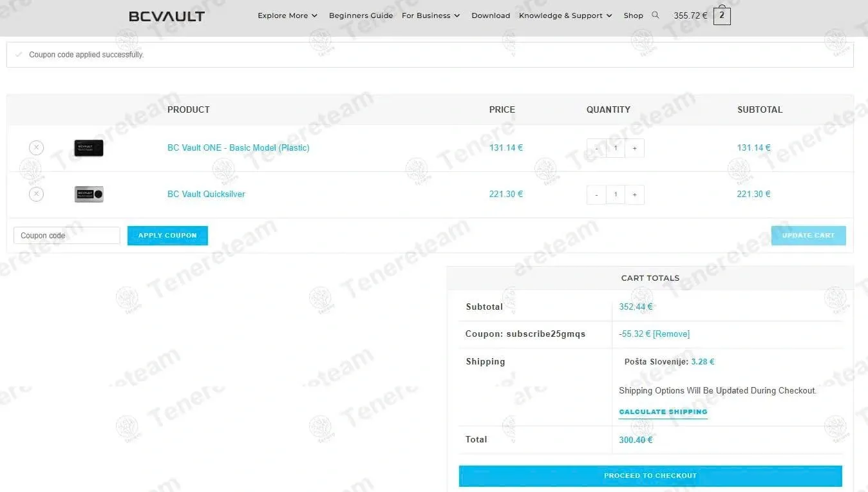The height and width of the screenshot is (492, 868).
Task: Click the Coupon code input field
Action: [67, 236]
